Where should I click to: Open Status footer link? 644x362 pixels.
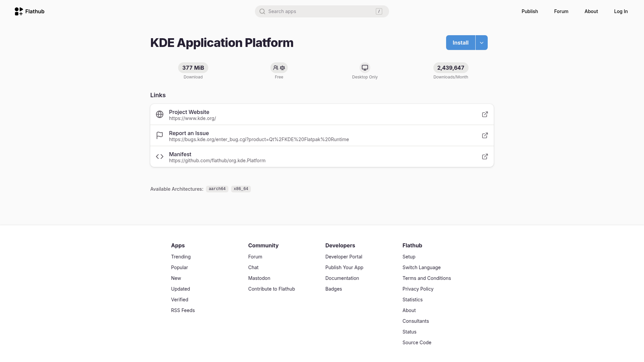(410, 332)
